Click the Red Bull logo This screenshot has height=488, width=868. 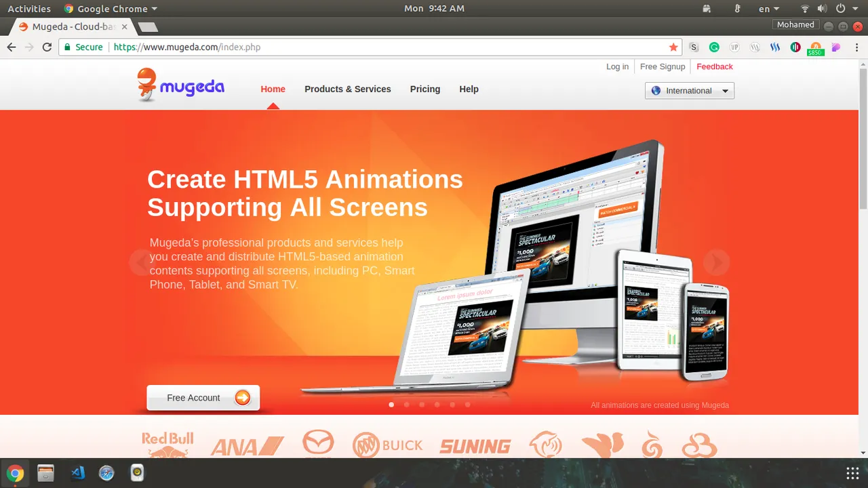click(x=167, y=445)
